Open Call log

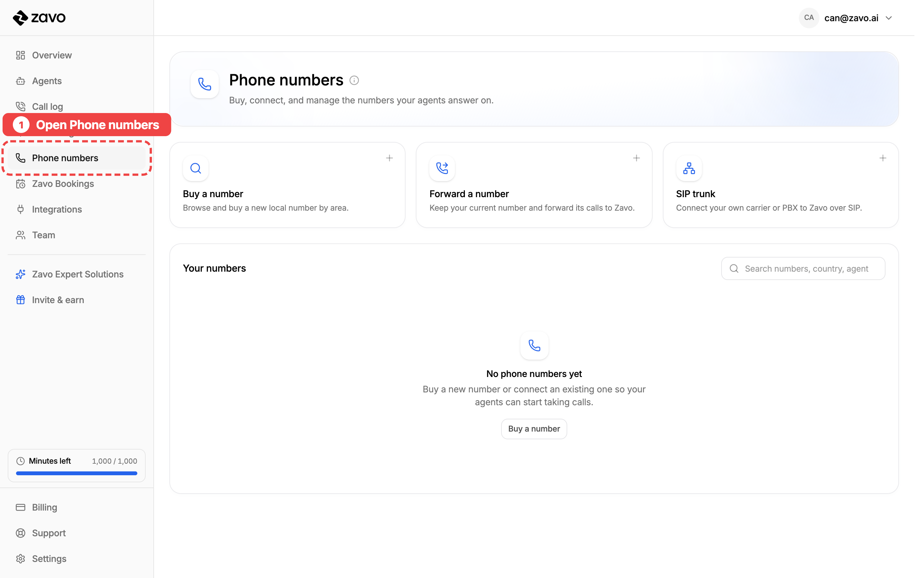point(76,106)
